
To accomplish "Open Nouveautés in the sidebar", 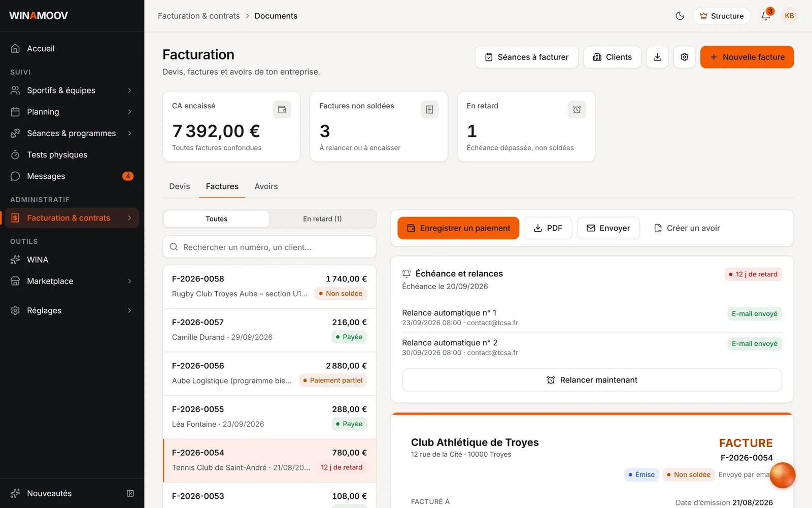I will tap(49, 493).
